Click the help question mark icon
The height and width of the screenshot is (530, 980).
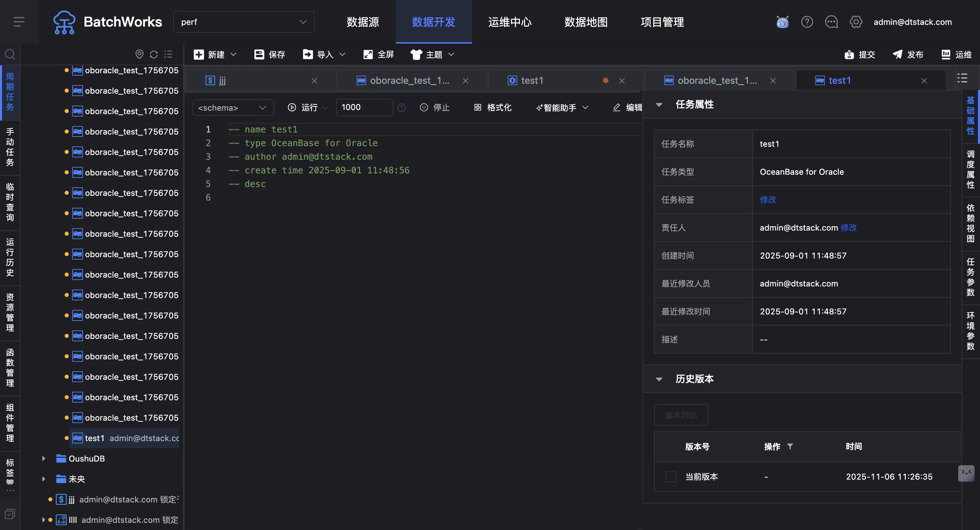click(807, 22)
